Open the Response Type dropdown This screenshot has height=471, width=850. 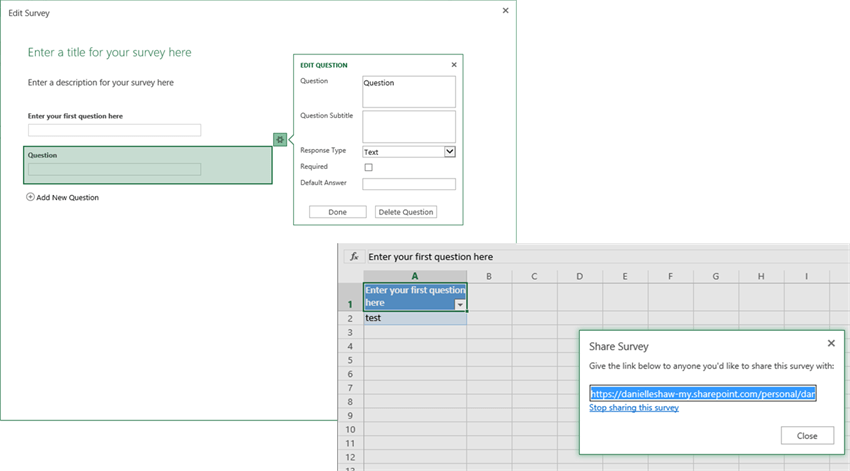click(x=449, y=152)
